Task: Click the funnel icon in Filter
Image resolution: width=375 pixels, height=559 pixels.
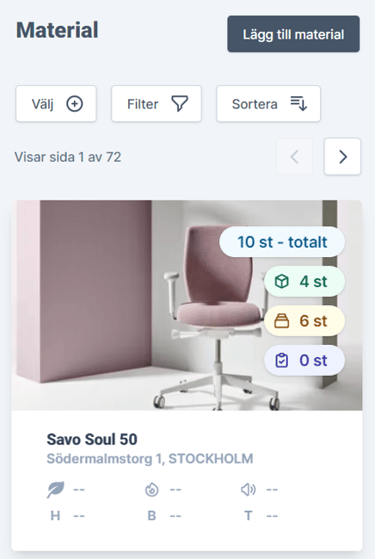Action: [180, 104]
